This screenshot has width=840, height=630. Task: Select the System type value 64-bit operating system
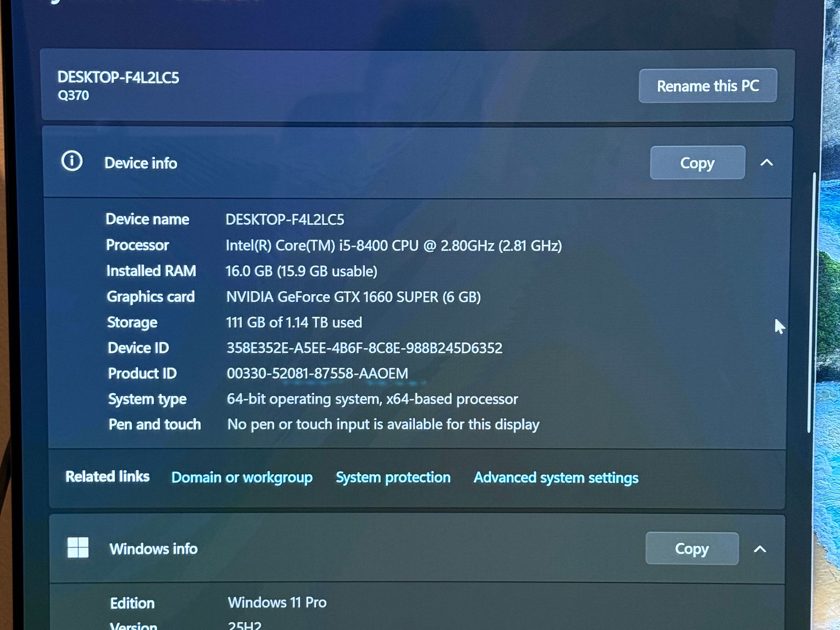coord(372,399)
